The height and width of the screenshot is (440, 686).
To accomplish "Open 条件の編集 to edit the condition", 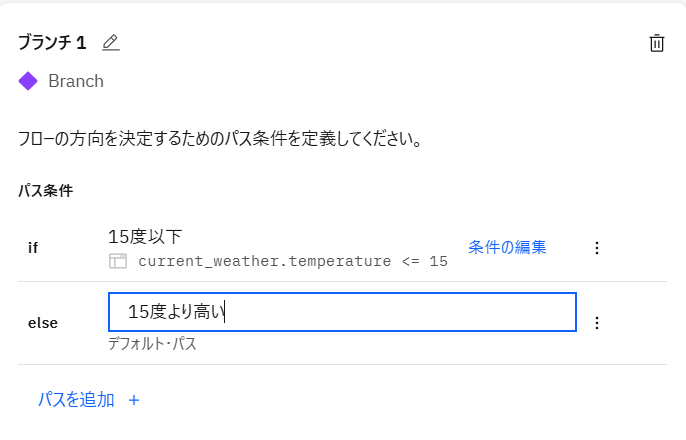I will click(507, 247).
